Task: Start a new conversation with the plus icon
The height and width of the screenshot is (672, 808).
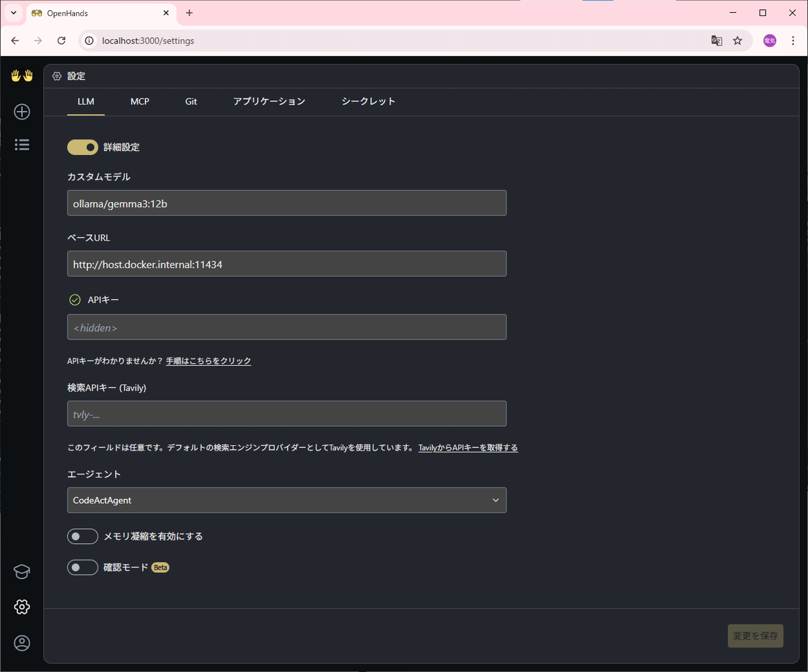Action: pos(22,112)
